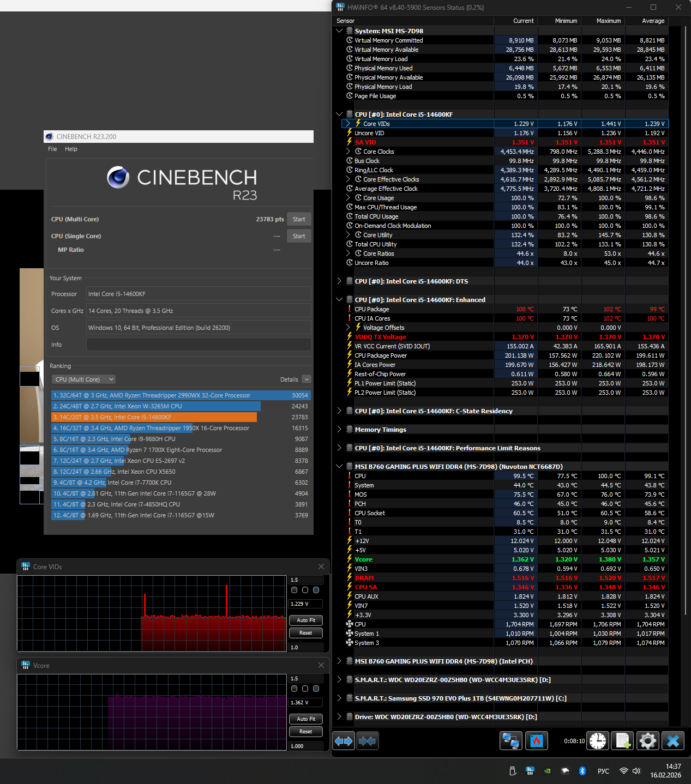Click the Sensor column header

point(413,21)
